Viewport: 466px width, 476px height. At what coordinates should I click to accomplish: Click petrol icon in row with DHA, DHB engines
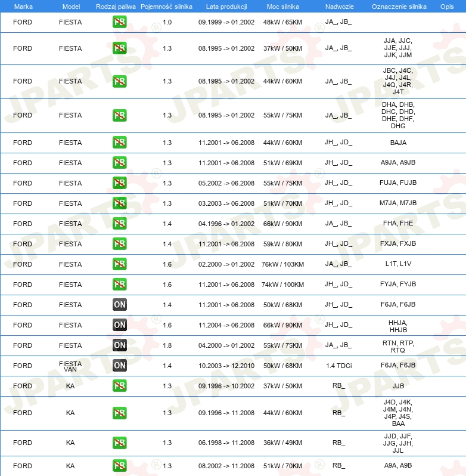click(119, 115)
